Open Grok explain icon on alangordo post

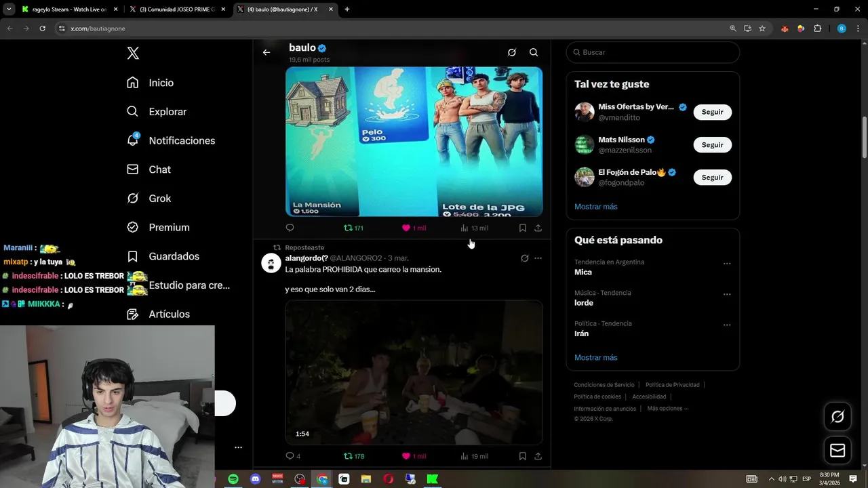[x=524, y=258]
